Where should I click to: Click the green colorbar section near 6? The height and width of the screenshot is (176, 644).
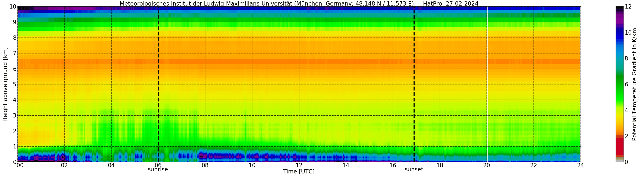[x=619, y=84]
